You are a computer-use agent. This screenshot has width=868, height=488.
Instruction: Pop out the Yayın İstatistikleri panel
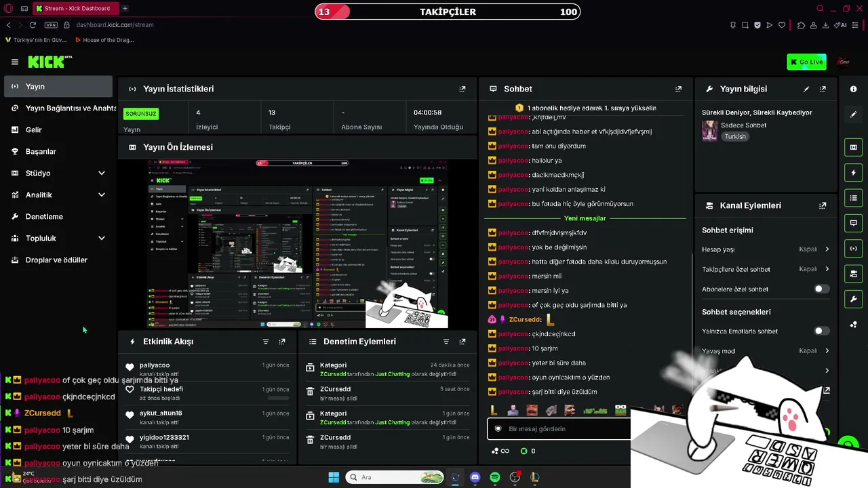click(x=462, y=89)
